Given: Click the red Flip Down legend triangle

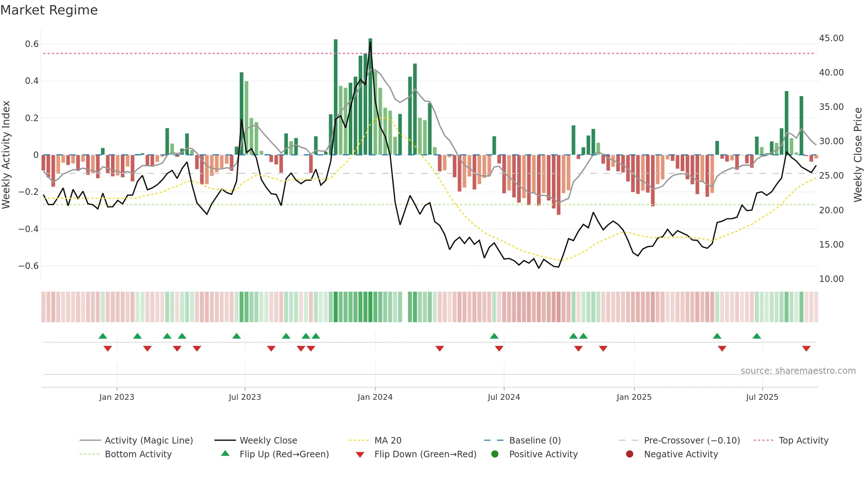Looking at the screenshot, I should pyautogui.click(x=360, y=455).
